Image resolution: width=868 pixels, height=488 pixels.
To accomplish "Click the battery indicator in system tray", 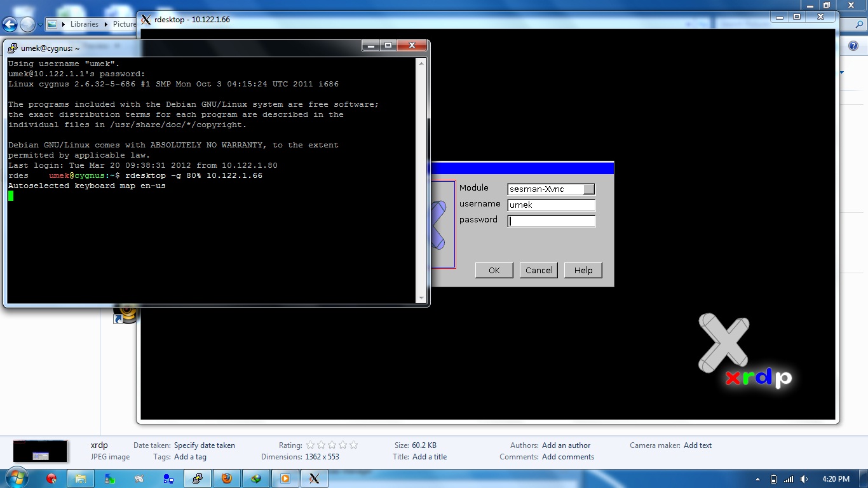I will tap(774, 479).
